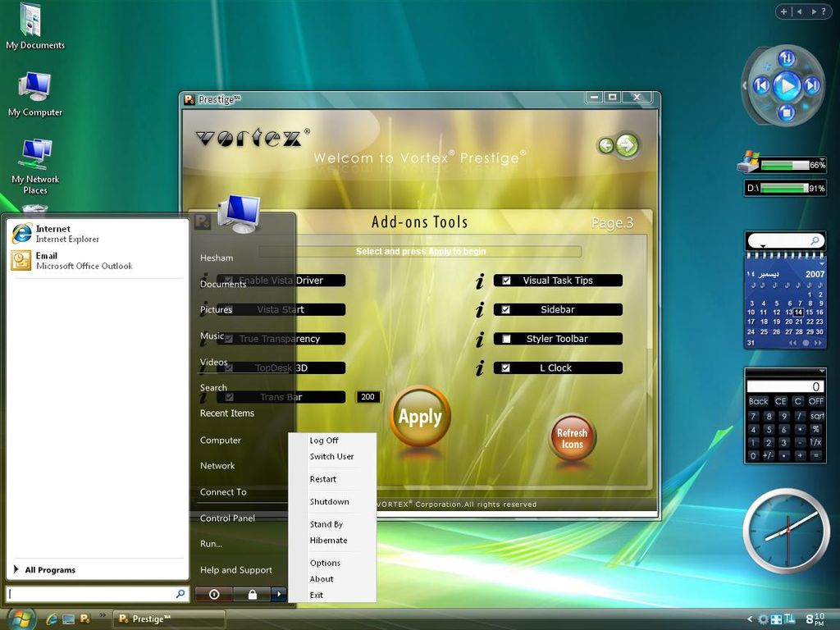This screenshot has height=630, width=840.
Task: Click previous track on media gadget
Action: [761, 85]
